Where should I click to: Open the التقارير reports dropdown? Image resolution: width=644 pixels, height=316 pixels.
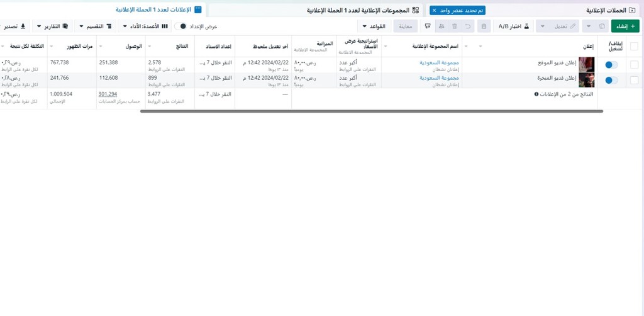[x=53, y=26]
